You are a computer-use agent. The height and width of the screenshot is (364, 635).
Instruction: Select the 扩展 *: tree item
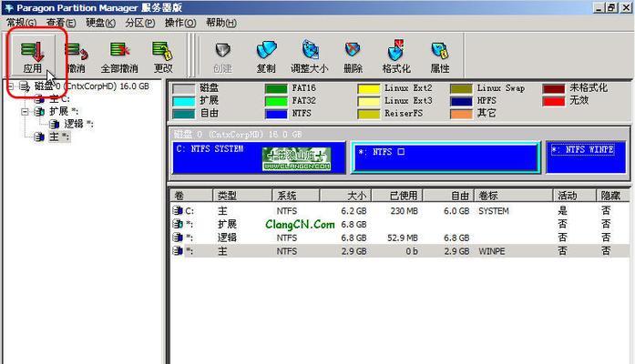(64, 111)
